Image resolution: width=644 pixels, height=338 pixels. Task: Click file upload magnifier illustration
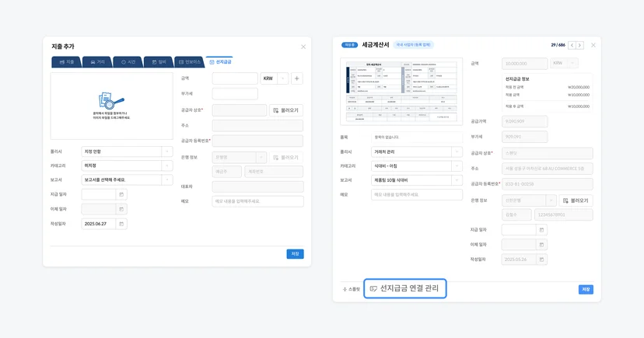(x=111, y=101)
